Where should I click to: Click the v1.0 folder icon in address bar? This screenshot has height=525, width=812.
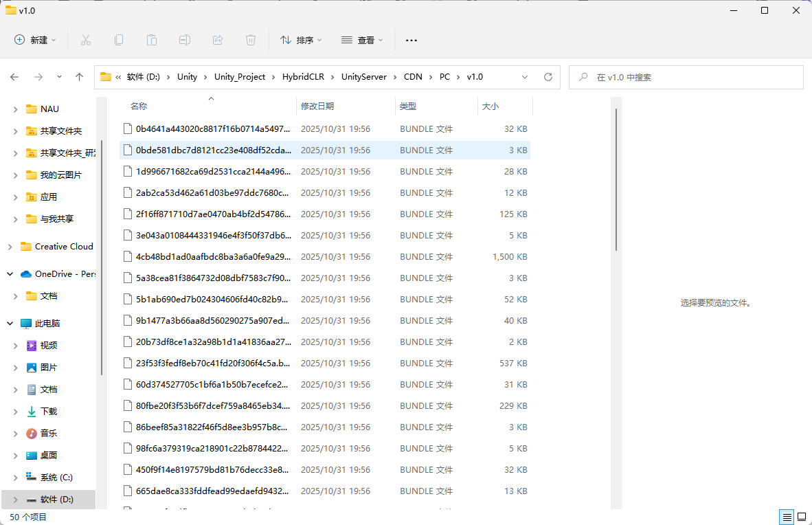coord(106,77)
